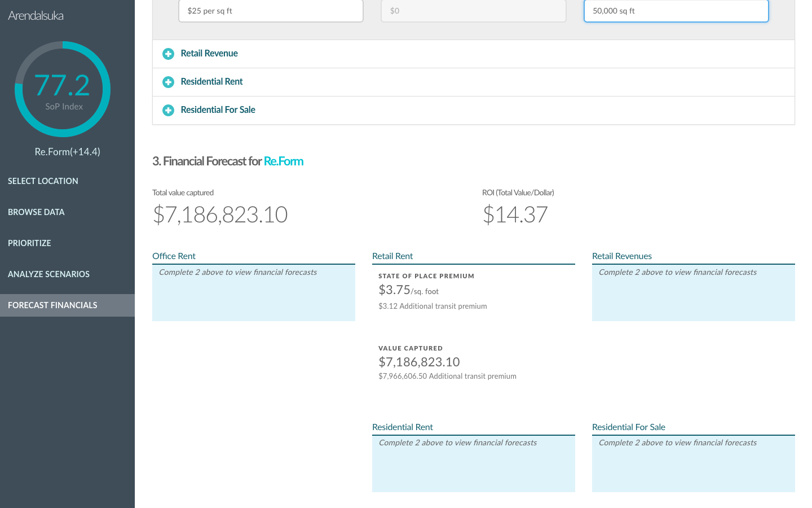The image size is (812, 508).
Task: Open the Residential For Sale accordion row
Action: 474,110
